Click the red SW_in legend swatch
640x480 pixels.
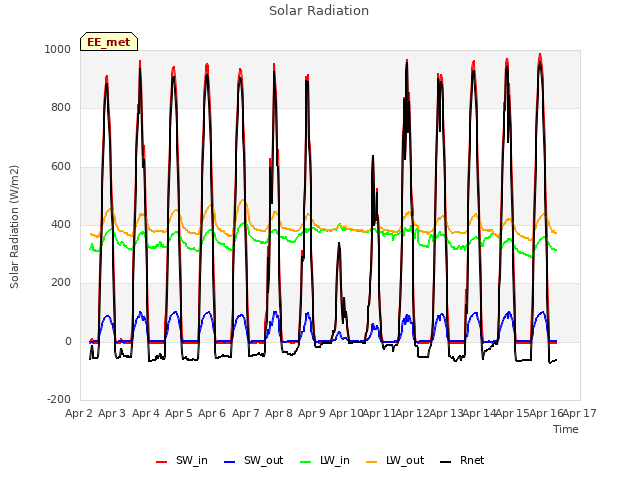point(162,462)
